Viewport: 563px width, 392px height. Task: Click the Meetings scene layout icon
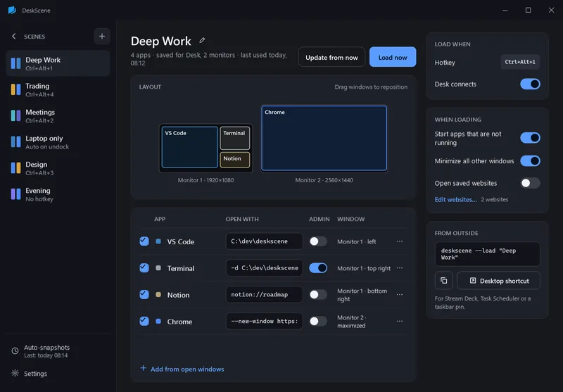pos(15,115)
